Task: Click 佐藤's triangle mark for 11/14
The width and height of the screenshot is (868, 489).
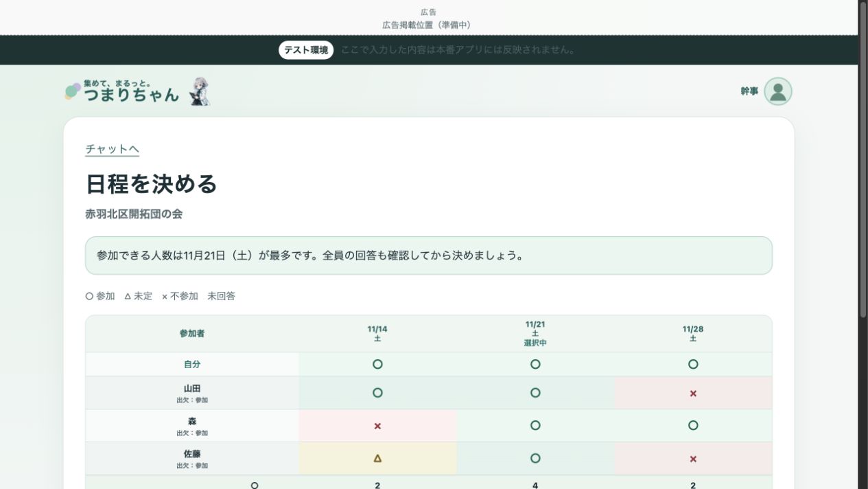Action: click(377, 458)
